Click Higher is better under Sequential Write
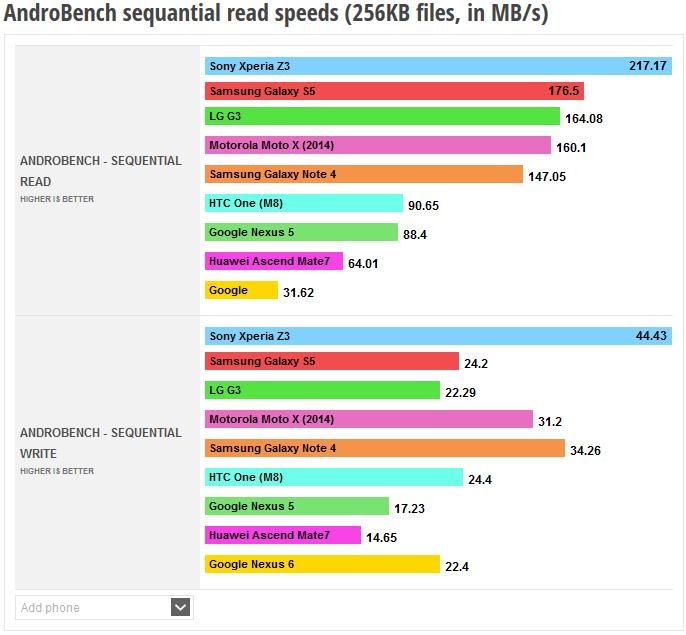The image size is (686, 635). pyautogui.click(x=57, y=471)
